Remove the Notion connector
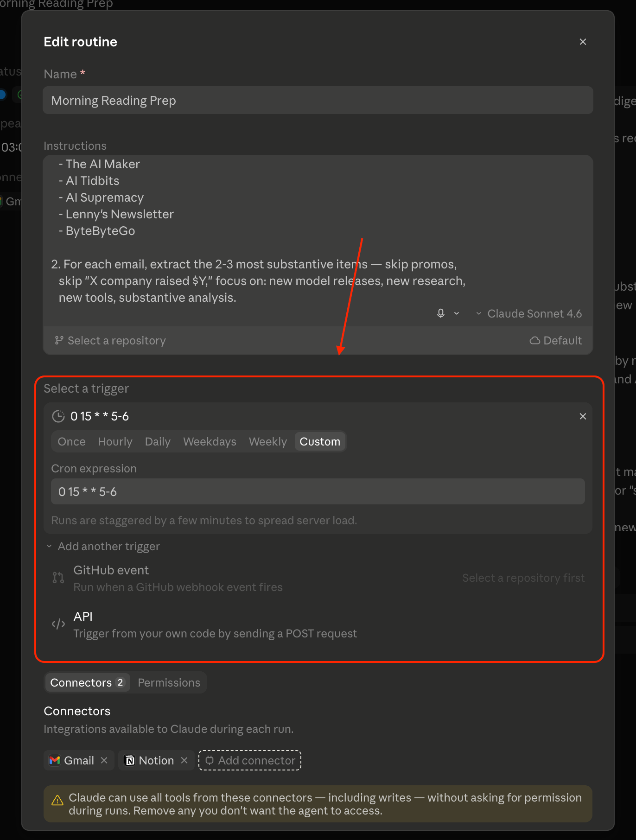The height and width of the screenshot is (840, 636). [184, 760]
